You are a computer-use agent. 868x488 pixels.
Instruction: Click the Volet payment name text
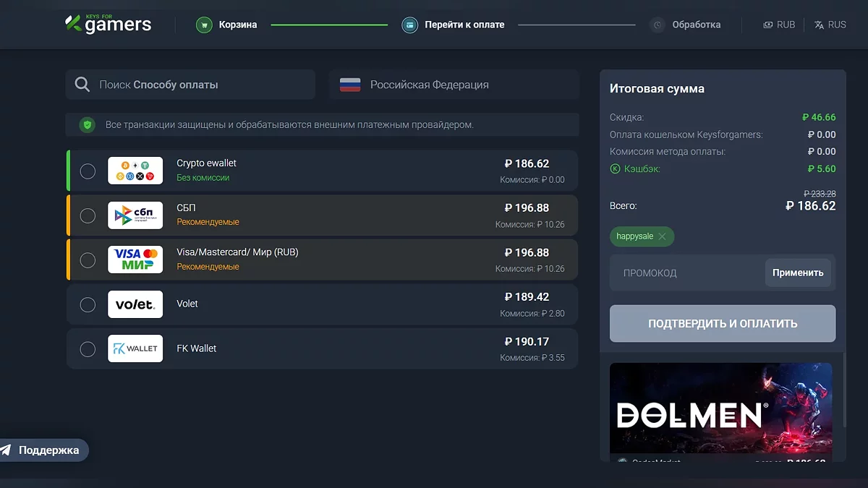pos(187,304)
